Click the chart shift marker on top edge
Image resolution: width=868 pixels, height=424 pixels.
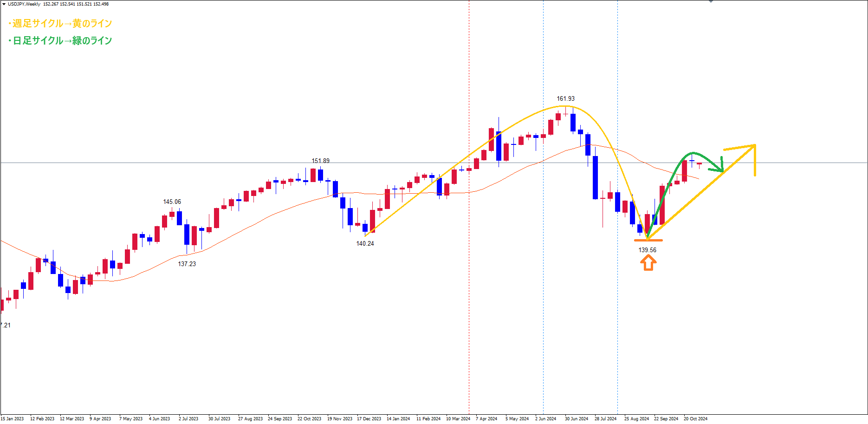(711, 2)
